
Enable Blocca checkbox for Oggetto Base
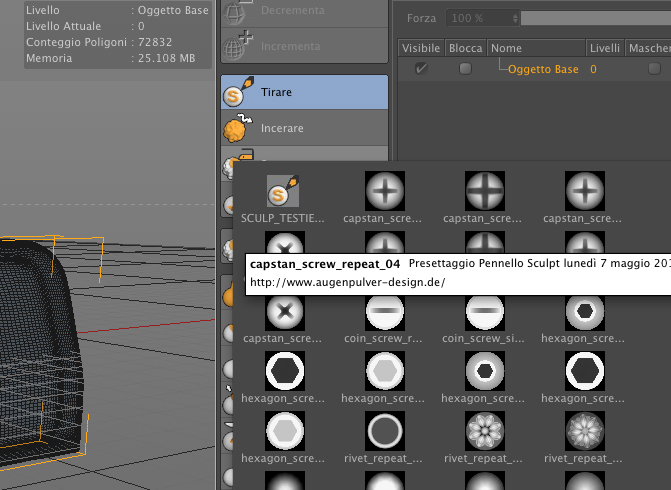465,68
